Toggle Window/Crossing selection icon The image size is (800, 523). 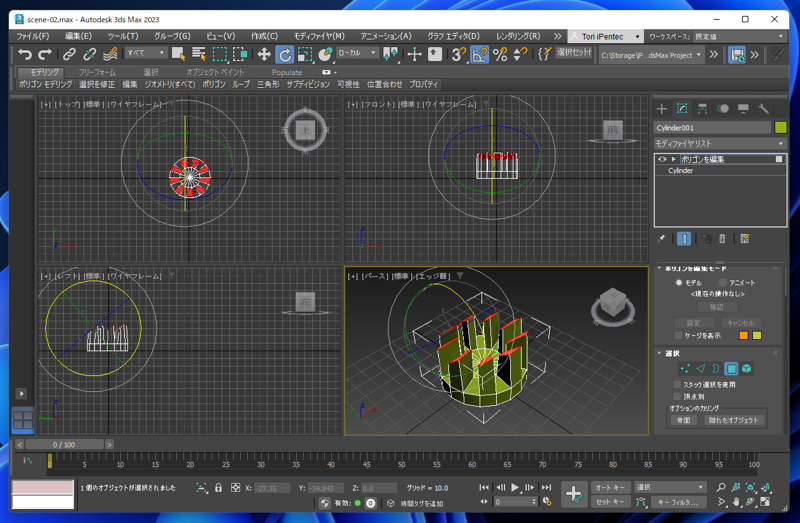[240, 54]
